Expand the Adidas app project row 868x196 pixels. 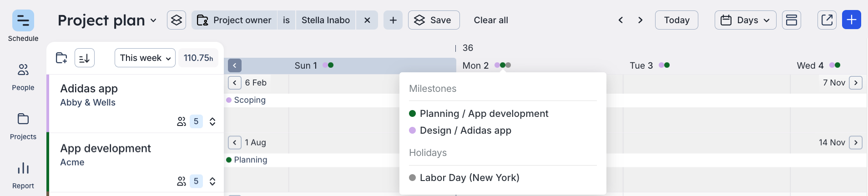[x=212, y=121]
